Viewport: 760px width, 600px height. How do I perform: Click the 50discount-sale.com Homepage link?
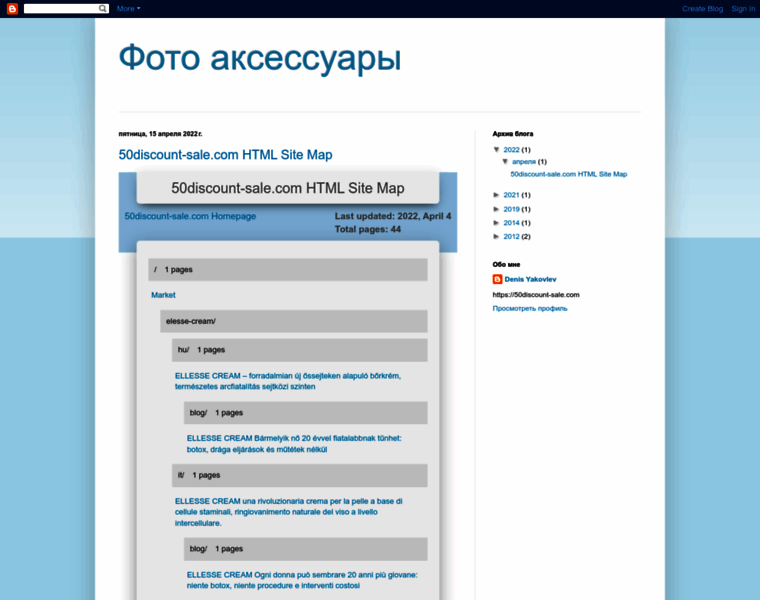pyautogui.click(x=190, y=216)
